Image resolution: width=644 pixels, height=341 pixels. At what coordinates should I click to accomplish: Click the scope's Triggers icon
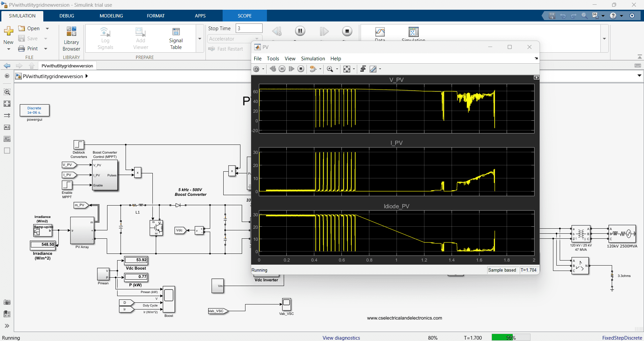point(363,69)
